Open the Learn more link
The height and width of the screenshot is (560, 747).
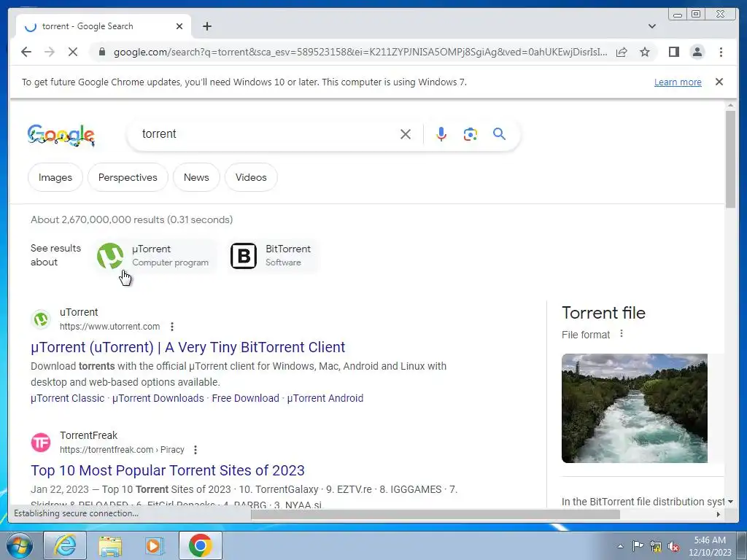pos(678,82)
